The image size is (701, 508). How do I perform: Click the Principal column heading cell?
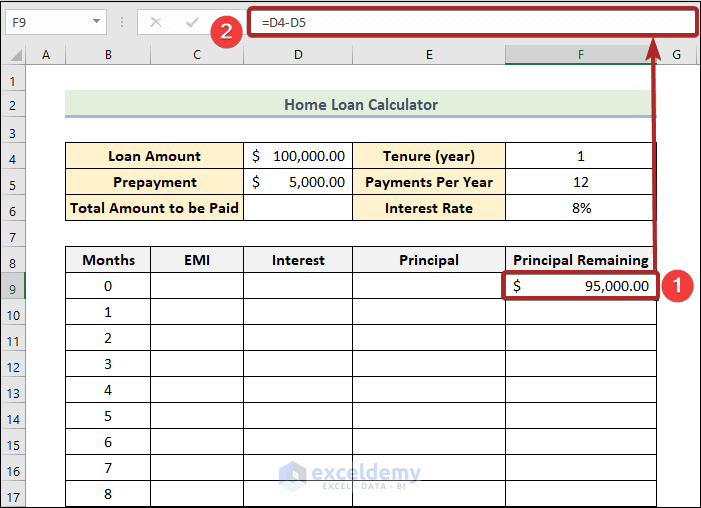coord(429,260)
